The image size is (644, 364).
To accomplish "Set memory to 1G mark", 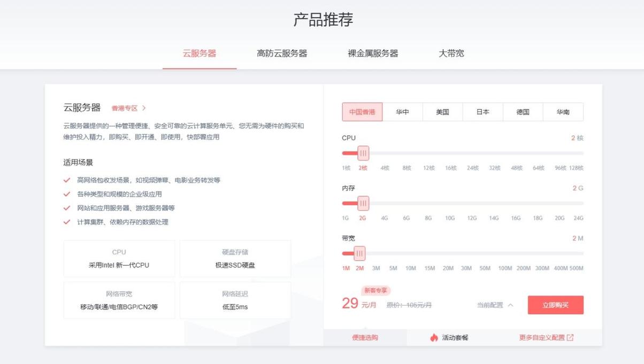I will [x=346, y=218].
